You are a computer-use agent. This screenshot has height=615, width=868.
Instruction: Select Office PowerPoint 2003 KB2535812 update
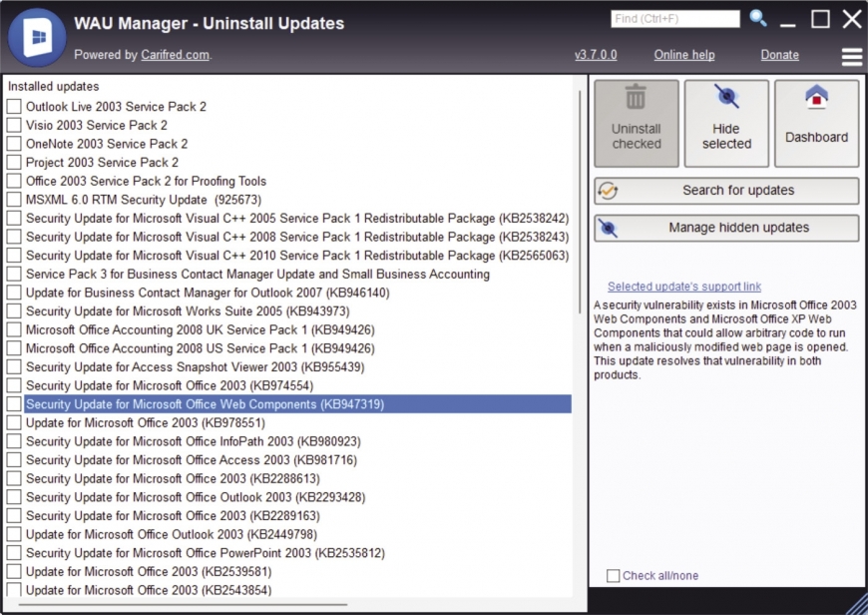(206, 553)
